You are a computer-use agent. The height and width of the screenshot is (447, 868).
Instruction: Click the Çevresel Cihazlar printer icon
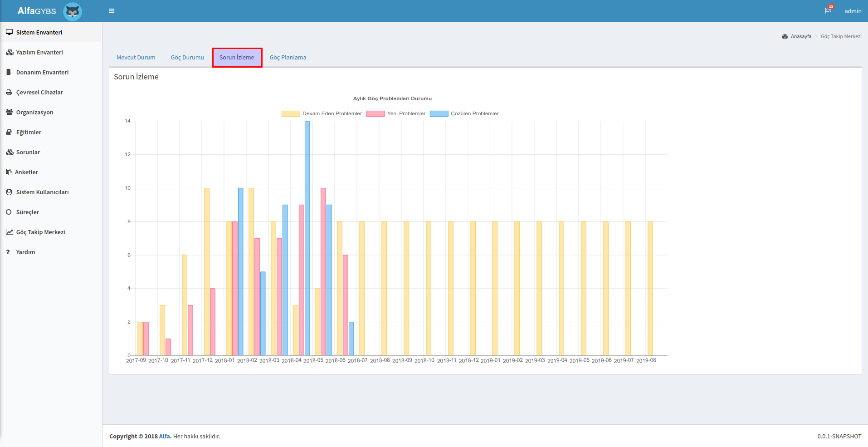(x=9, y=92)
